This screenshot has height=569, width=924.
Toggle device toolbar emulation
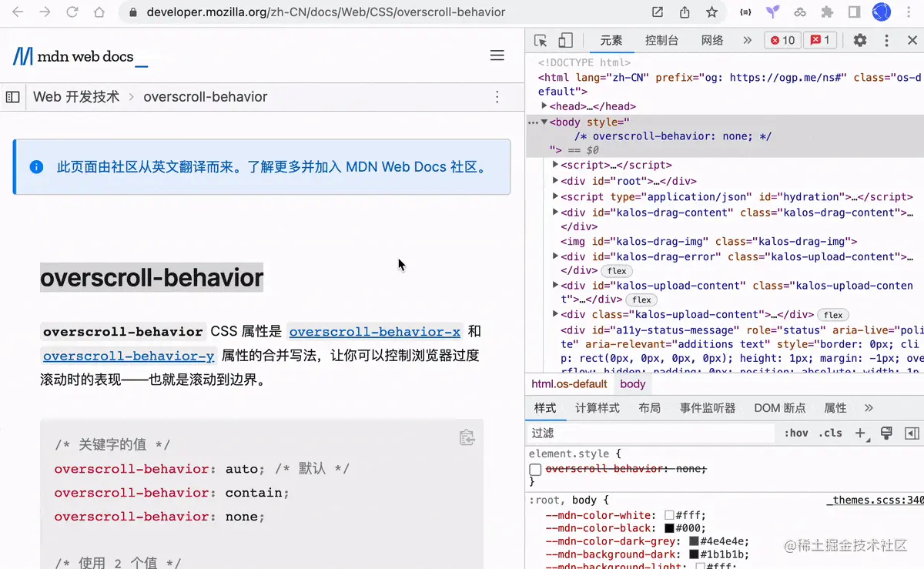tap(565, 41)
